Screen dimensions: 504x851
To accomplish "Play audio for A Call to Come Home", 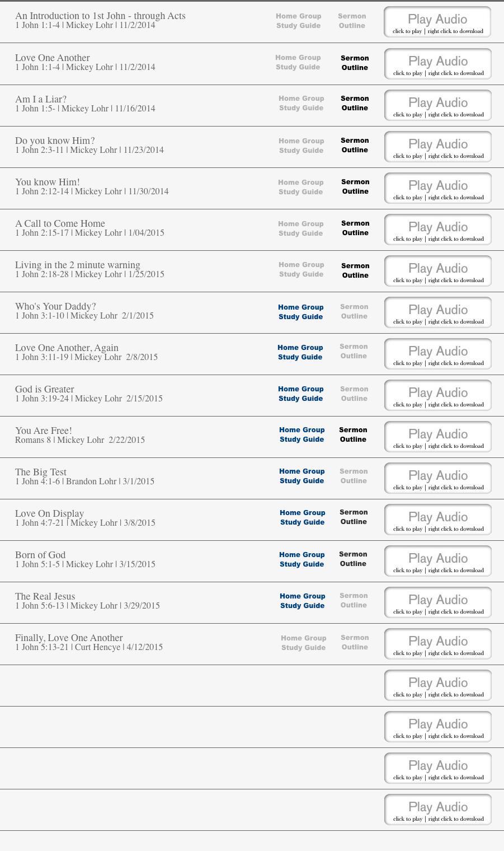I will click(437, 230).
